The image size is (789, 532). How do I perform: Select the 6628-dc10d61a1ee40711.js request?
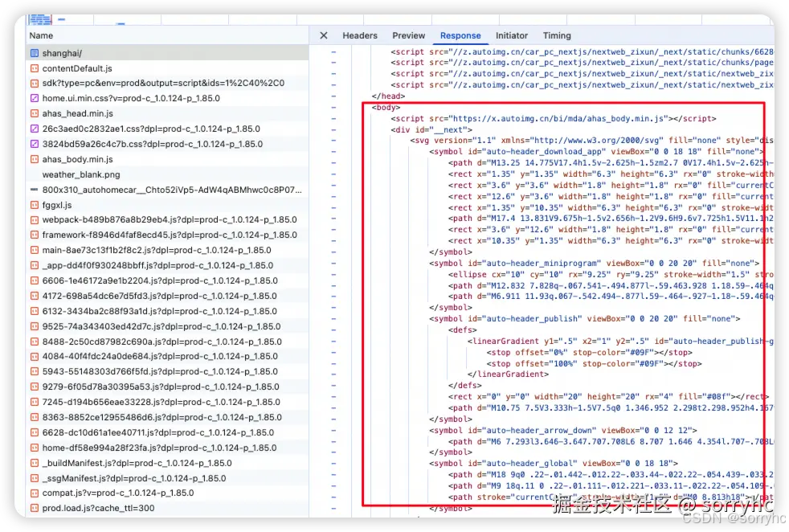168,432
